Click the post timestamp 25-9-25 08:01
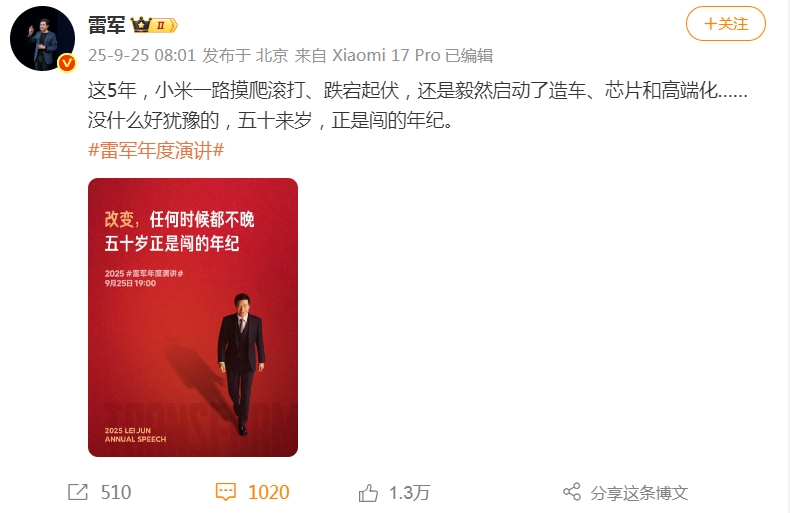 [x=142, y=55]
